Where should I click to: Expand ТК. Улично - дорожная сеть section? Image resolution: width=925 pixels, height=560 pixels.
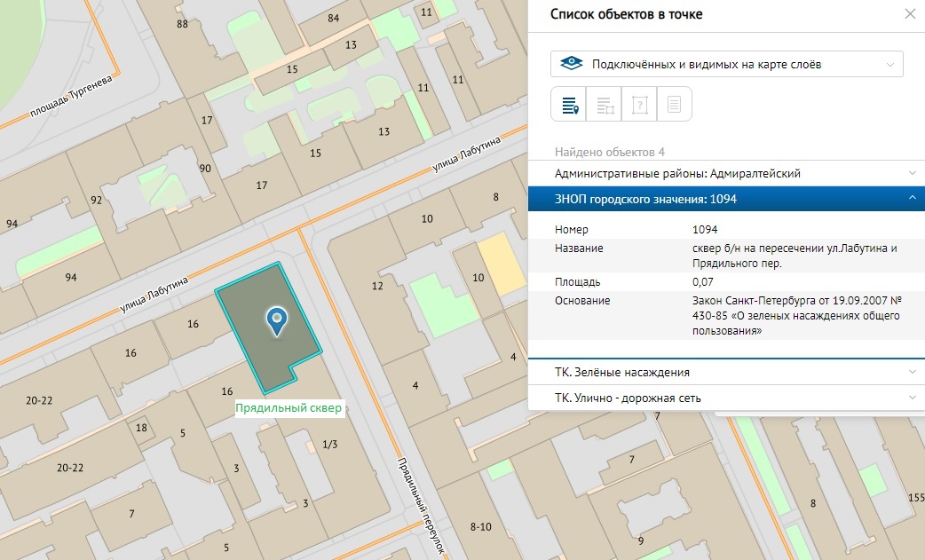coord(726,398)
